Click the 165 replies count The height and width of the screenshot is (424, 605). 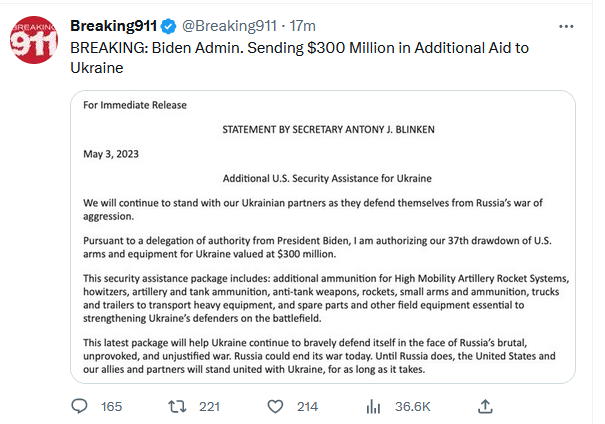tap(111, 406)
